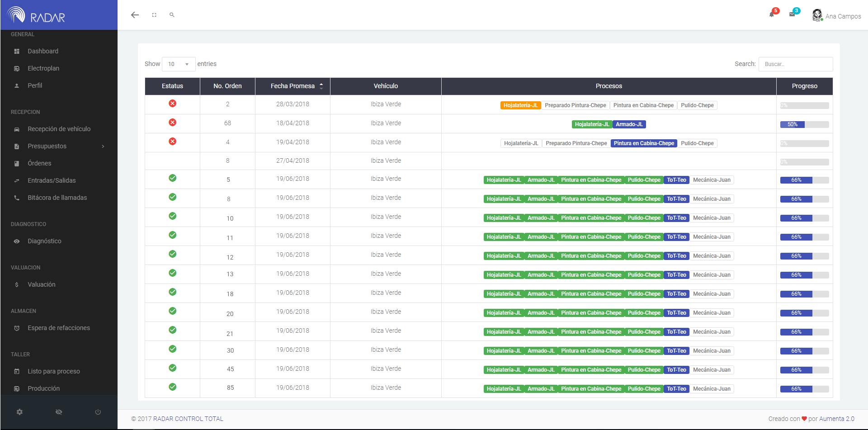
Task: Click green check status for order 5
Action: (172, 178)
